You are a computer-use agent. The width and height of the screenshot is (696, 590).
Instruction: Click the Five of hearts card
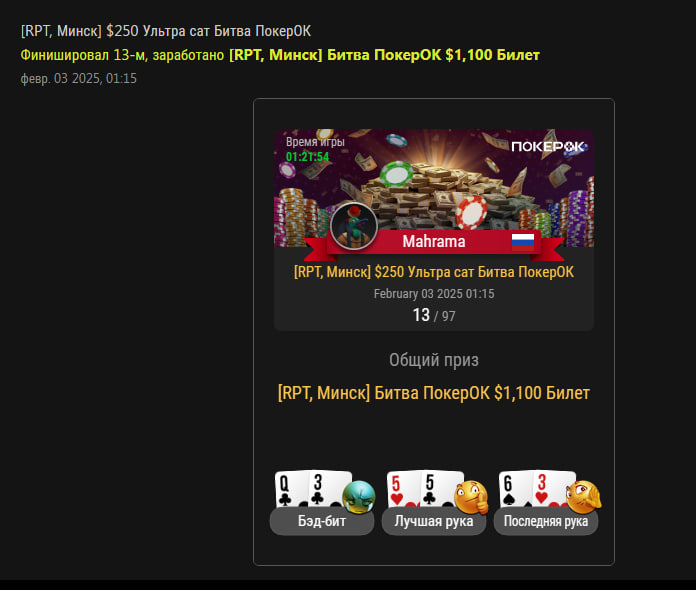pos(403,489)
